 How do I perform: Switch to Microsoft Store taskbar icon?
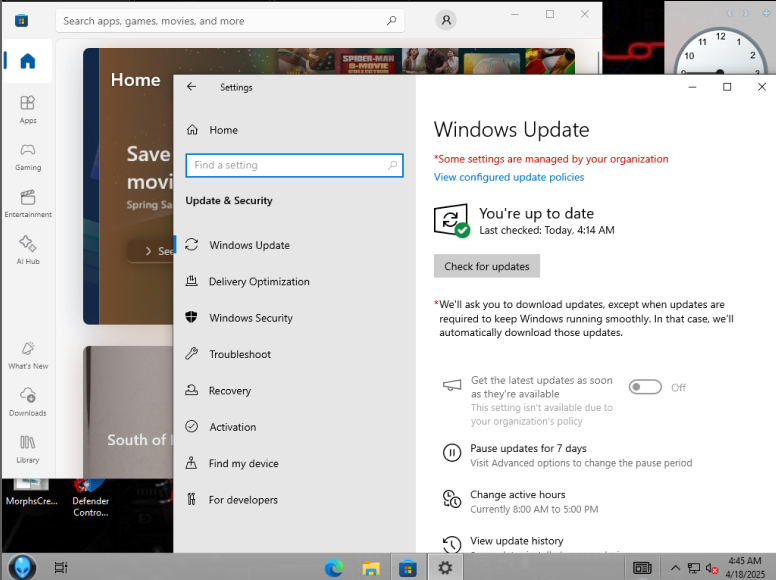(x=408, y=568)
